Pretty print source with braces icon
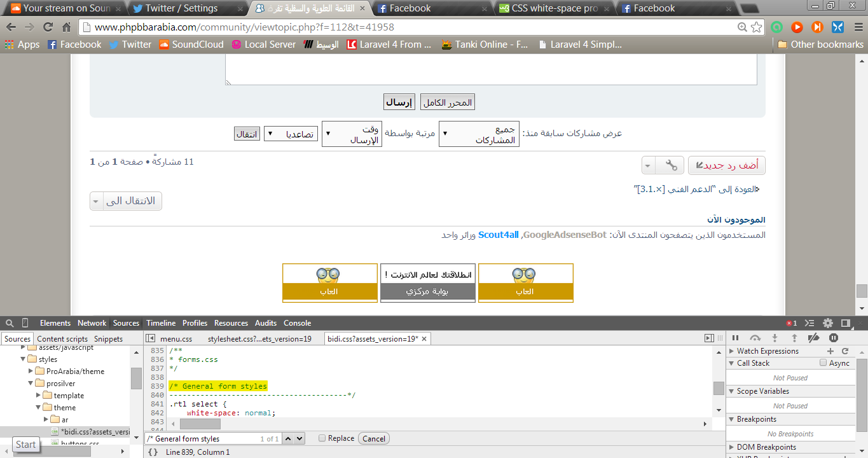The height and width of the screenshot is (458, 868). (153, 452)
